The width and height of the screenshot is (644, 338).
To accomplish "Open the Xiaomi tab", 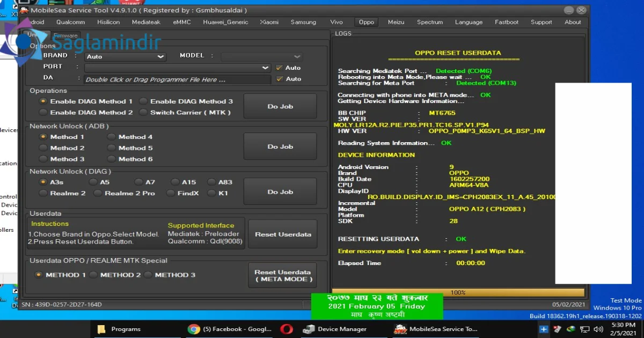I will pos(269,22).
